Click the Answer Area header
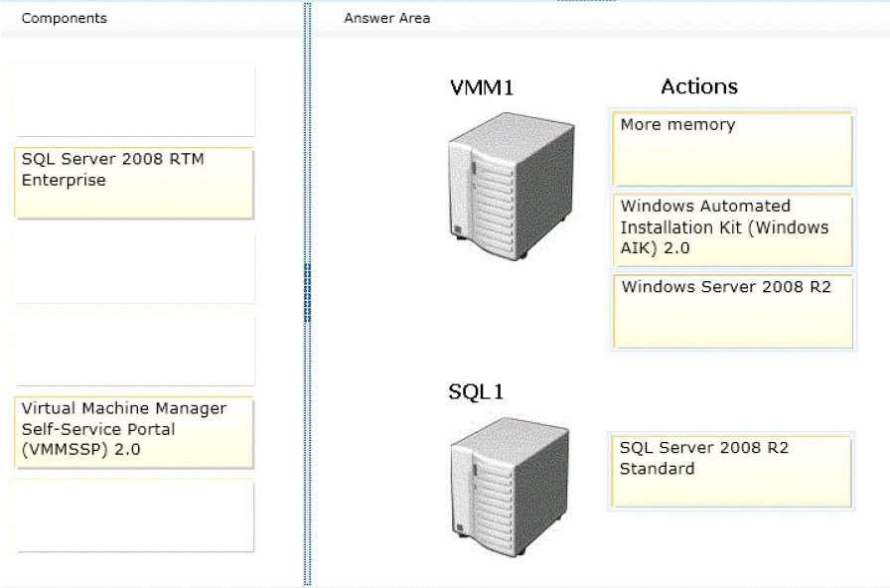This screenshot has height=588, width=890. (x=387, y=18)
